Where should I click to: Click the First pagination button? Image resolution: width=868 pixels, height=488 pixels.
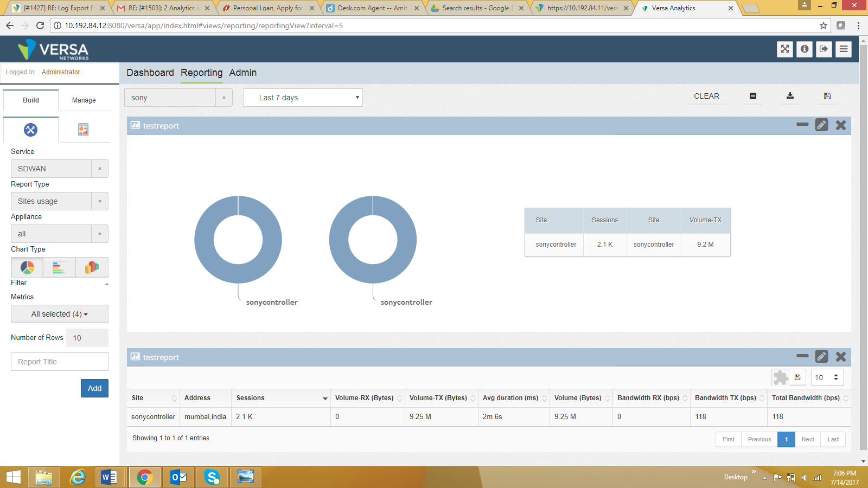click(729, 439)
